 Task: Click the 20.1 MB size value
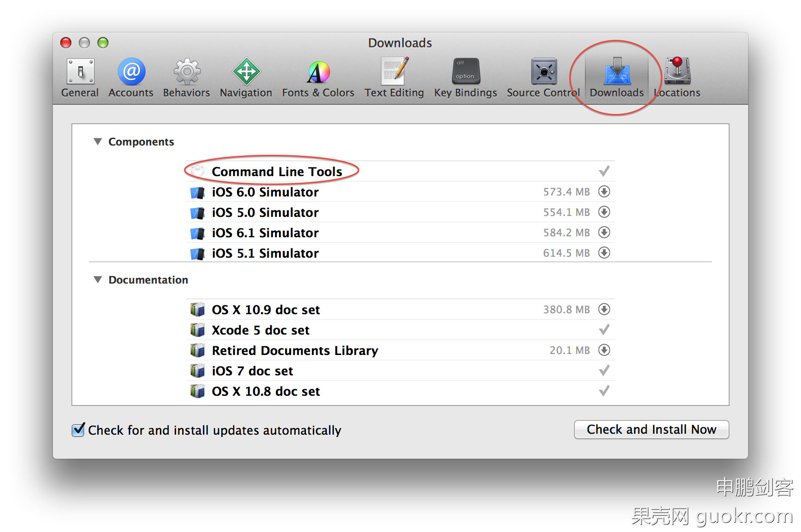coord(570,350)
